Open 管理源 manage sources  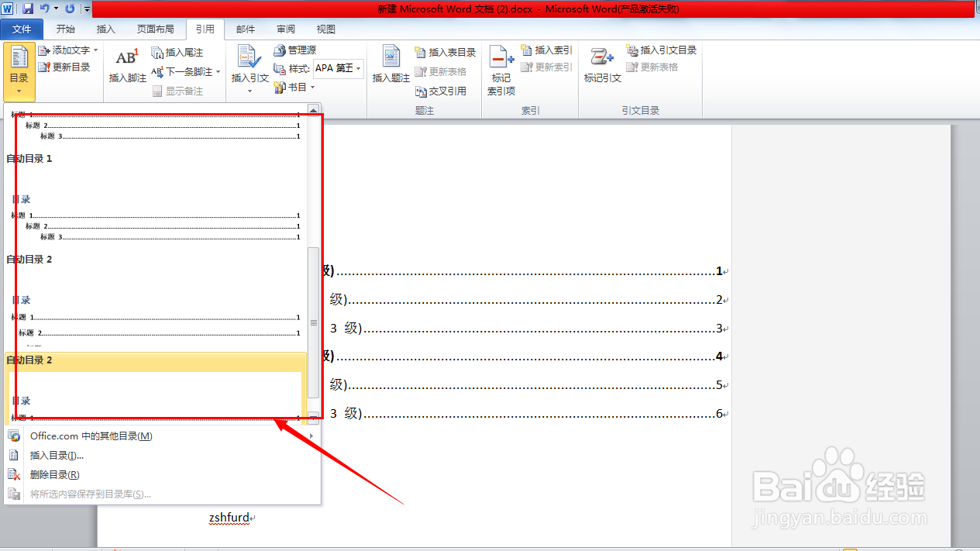[294, 50]
